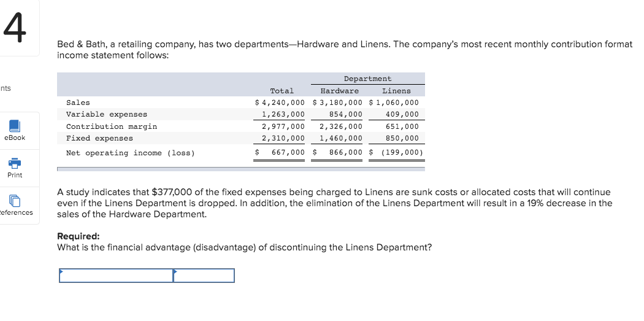644x321 pixels.
Task: Click the first answer input field
Action: [x=117, y=276]
